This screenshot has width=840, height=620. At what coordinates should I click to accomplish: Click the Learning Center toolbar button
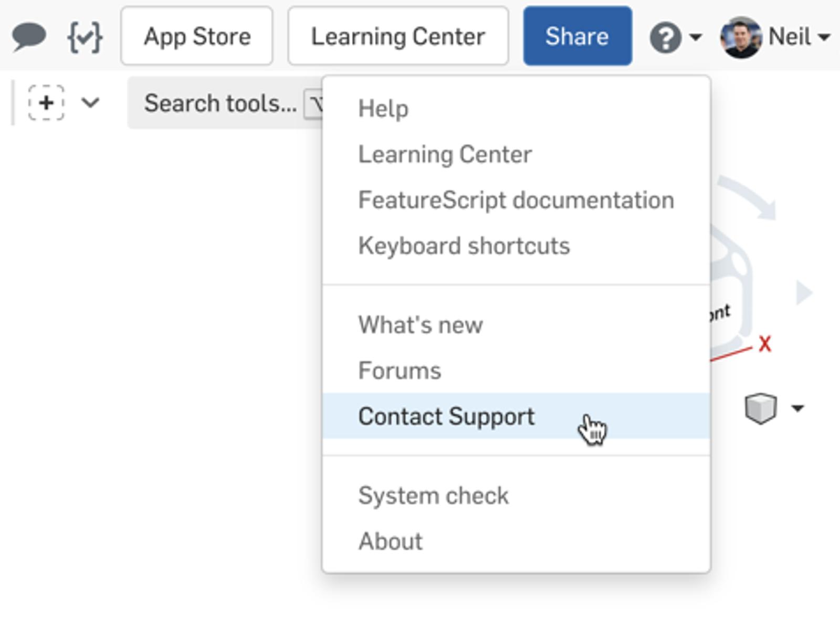click(x=398, y=36)
